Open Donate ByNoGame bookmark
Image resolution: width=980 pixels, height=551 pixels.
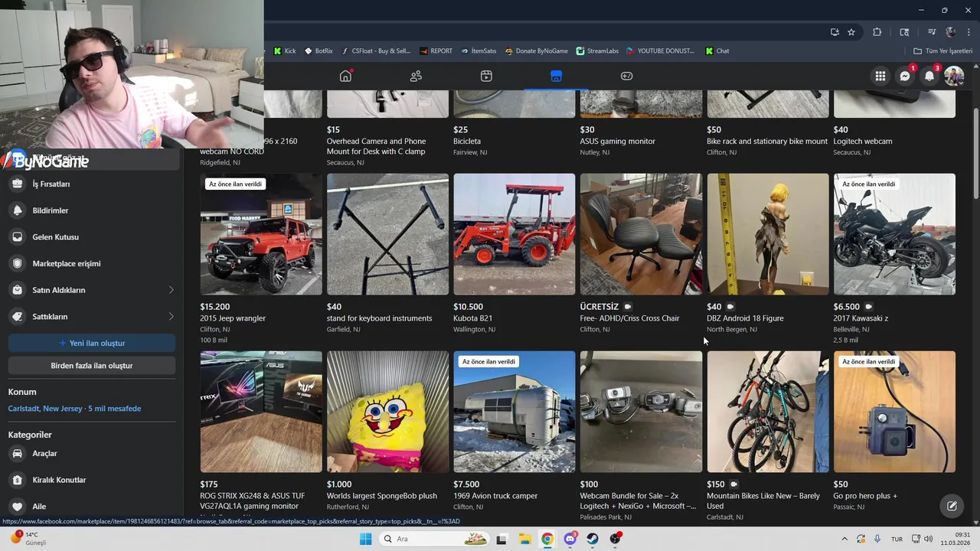536,51
